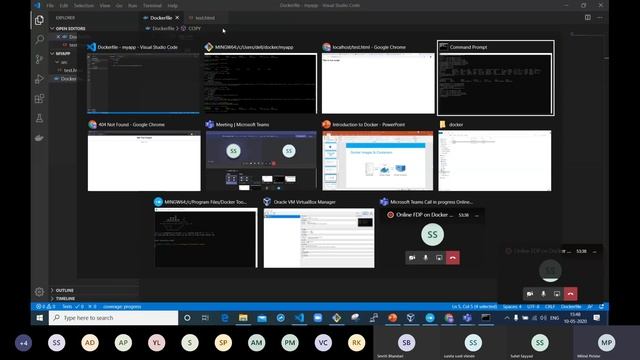Open the Help menu

[x=173, y=5]
